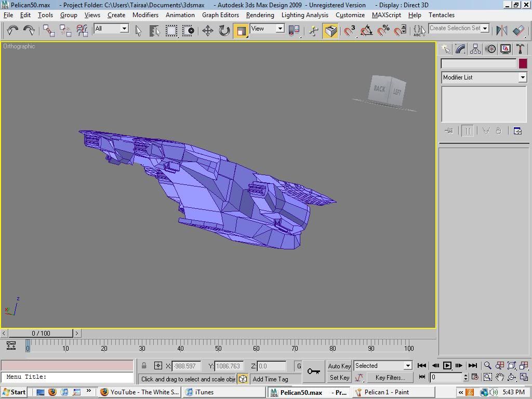The width and height of the screenshot is (532, 399).
Task: Click the Unlink Selection tool
Action: pyautogui.click(x=65, y=31)
